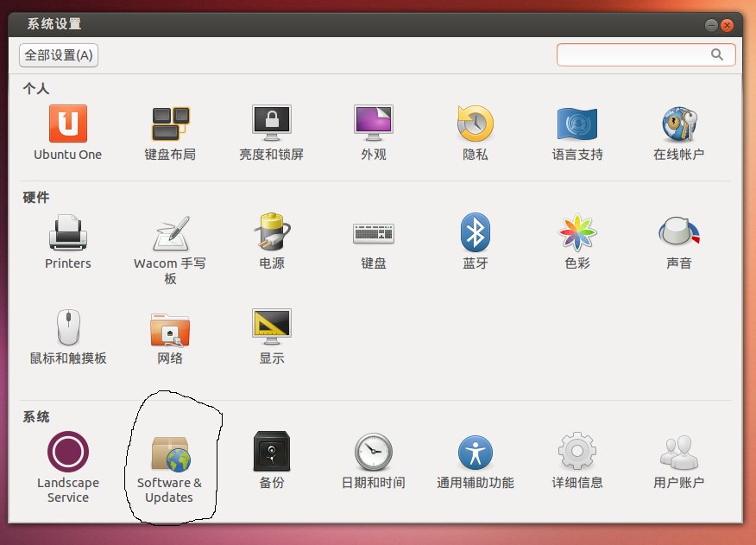756x545 pixels.
Task: Open 键盘布局 keyboard layout settings
Action: point(170,133)
